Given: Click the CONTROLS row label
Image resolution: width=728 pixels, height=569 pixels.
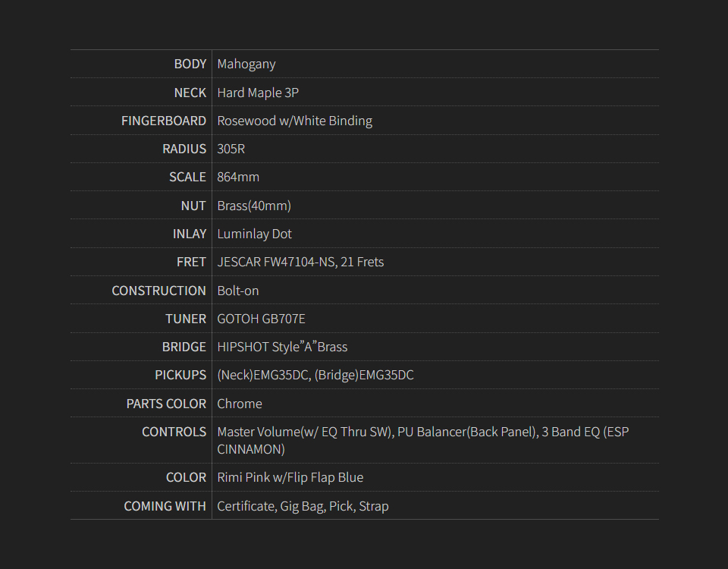Looking at the screenshot, I should (x=174, y=432).
